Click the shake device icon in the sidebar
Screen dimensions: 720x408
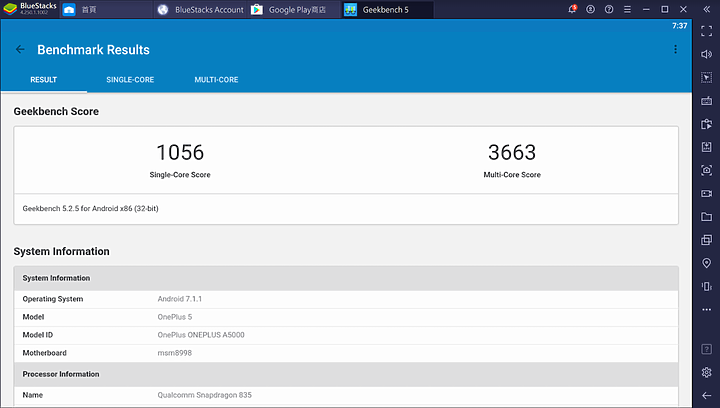point(706,286)
